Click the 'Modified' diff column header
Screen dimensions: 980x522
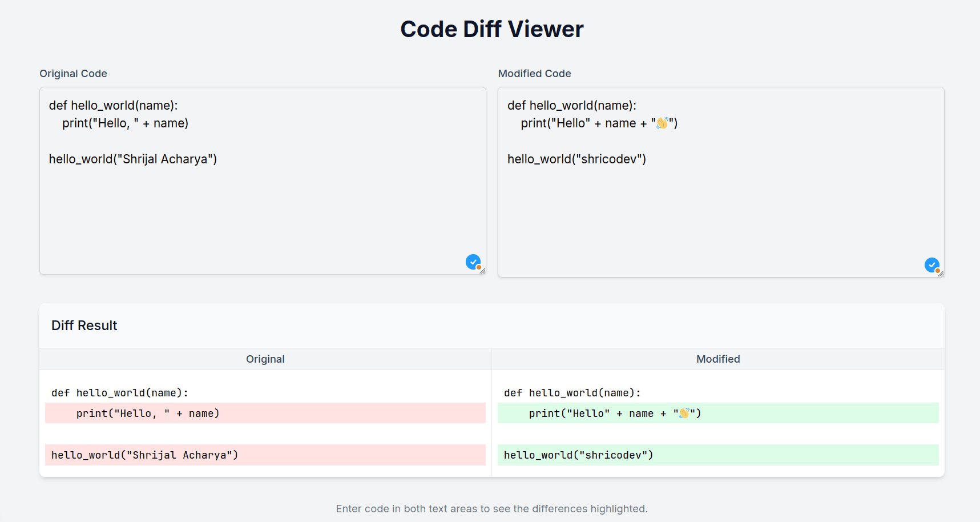(x=718, y=359)
